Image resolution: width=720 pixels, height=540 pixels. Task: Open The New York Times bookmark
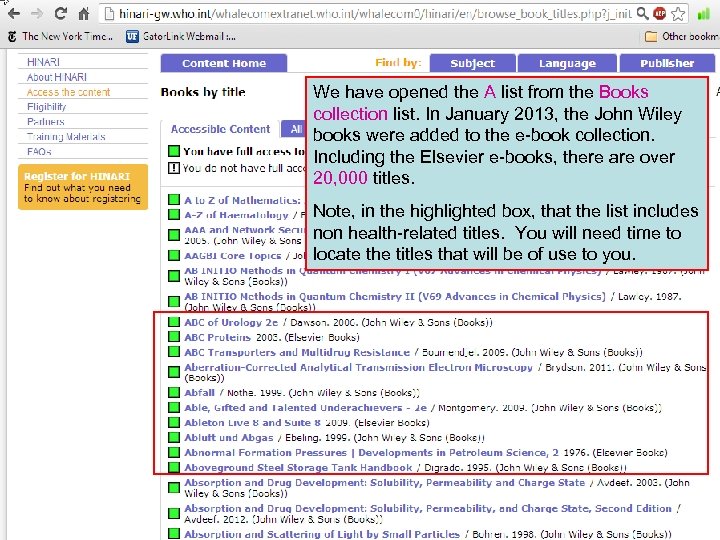(x=61, y=36)
